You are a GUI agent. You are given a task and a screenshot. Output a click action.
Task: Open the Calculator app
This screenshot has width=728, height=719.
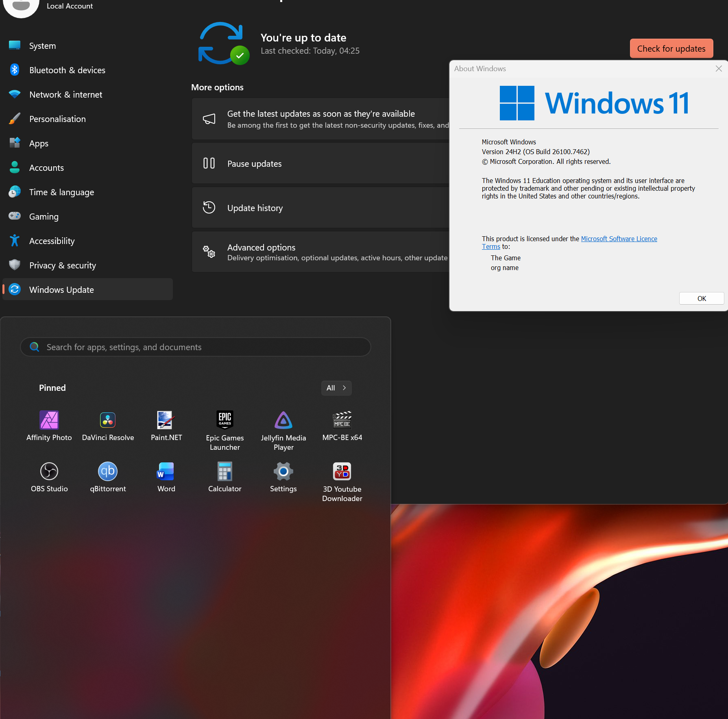point(225,477)
